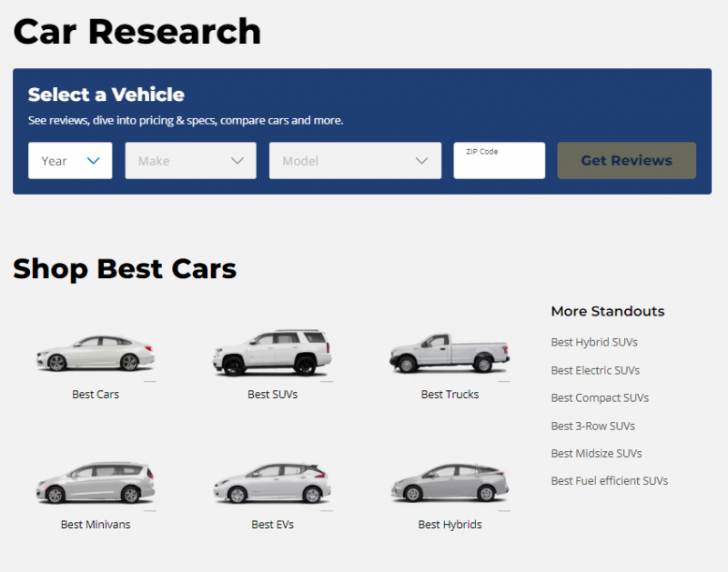The height and width of the screenshot is (572, 728).
Task: Click Best Fuel efficient SUVs
Action: pyautogui.click(x=609, y=481)
